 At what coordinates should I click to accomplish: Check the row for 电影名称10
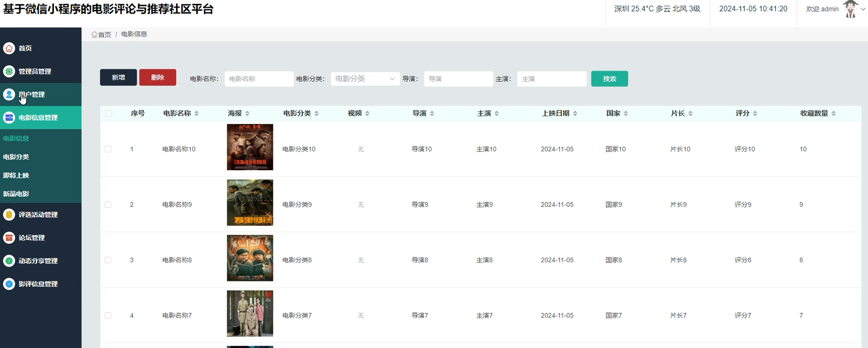tap(108, 149)
